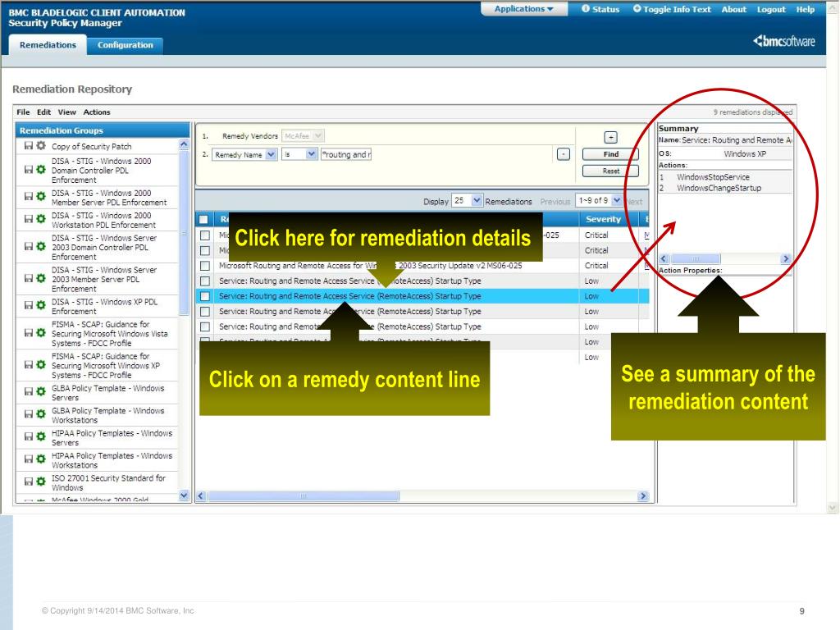Viewport: 840px width, 630px height.
Task: Click gear icon for Server 2003 Domain Controller PDL
Action: (41, 246)
